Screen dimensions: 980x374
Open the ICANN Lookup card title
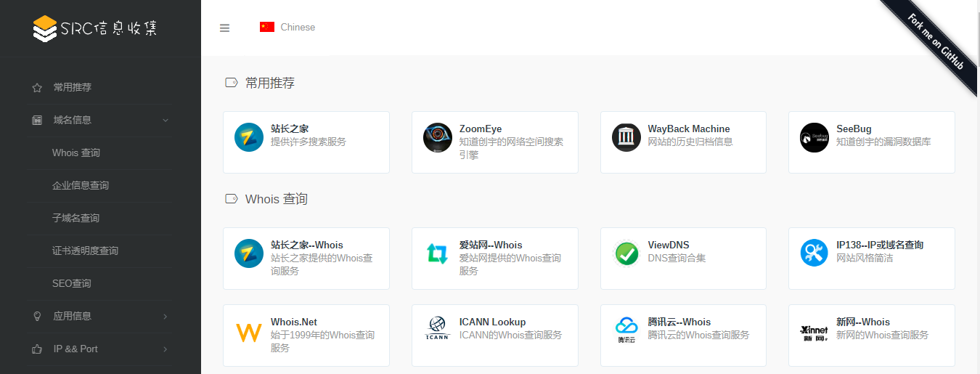(x=492, y=322)
